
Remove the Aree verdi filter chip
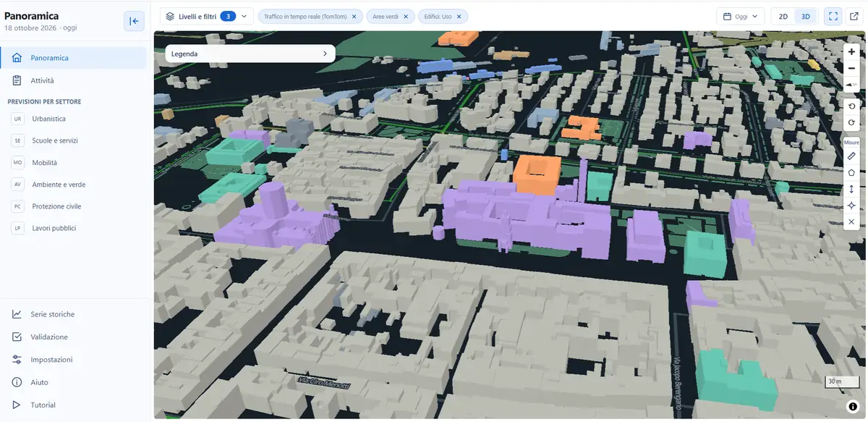(x=406, y=17)
